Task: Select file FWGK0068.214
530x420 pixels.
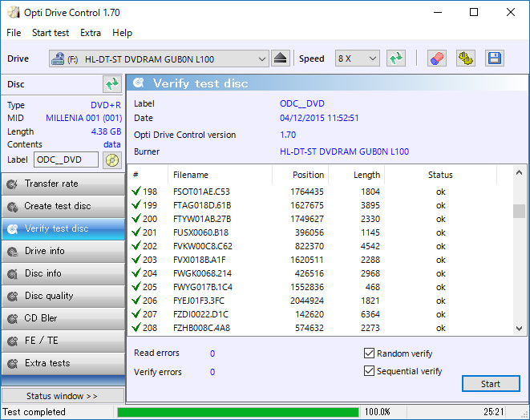Action: [202, 273]
